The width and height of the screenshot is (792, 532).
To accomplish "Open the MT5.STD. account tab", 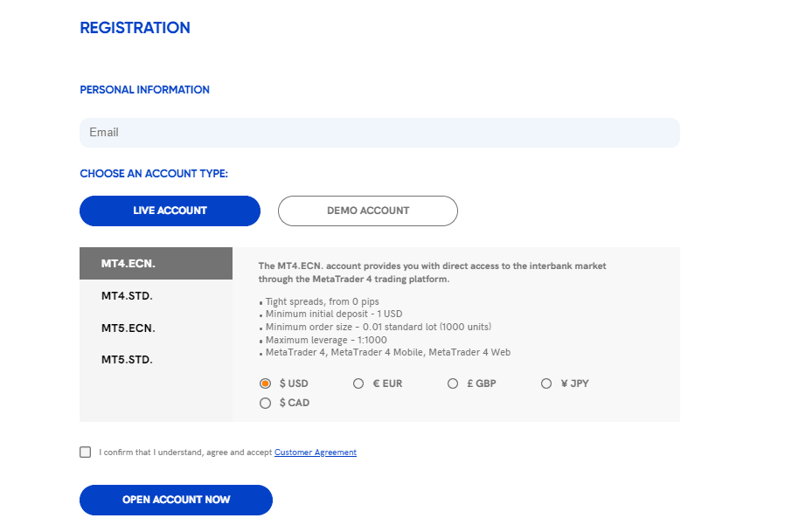I will click(156, 360).
